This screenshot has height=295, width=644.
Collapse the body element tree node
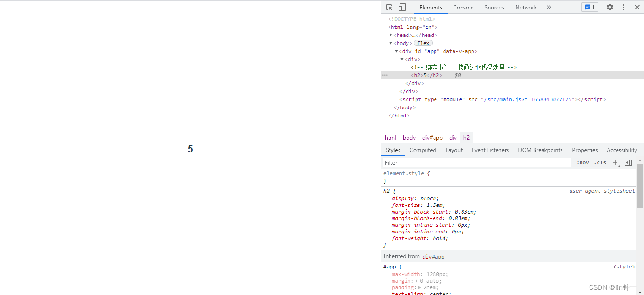click(x=391, y=43)
